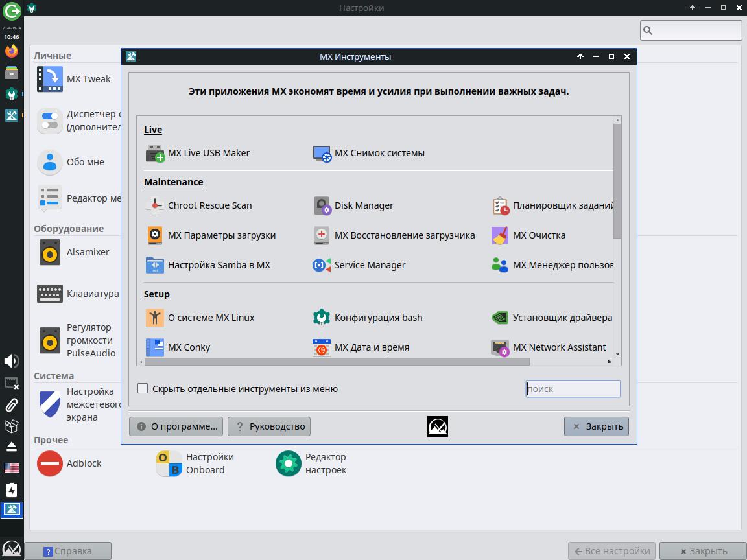Click the panel clock showing 10:46
Image resolution: width=747 pixels, height=560 pixels.
tap(12, 37)
